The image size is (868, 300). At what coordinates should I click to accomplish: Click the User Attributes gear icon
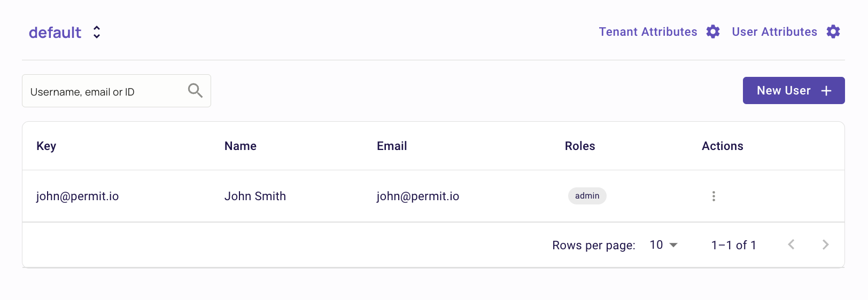coord(833,31)
